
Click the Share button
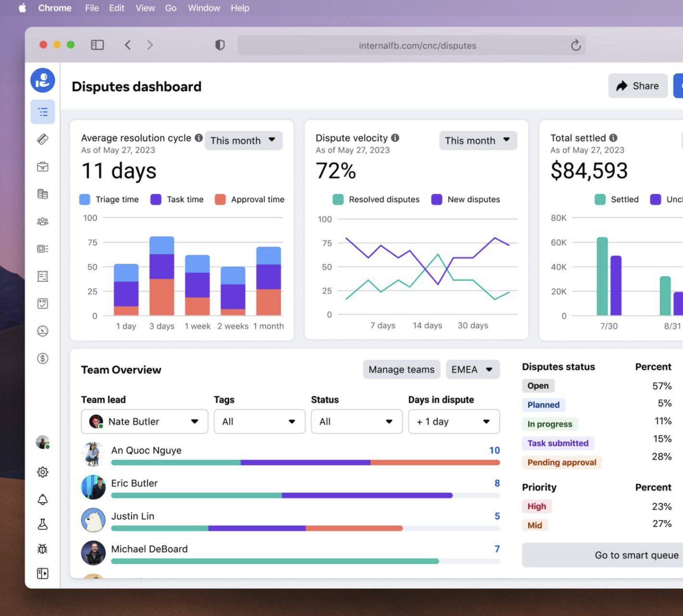(x=637, y=86)
